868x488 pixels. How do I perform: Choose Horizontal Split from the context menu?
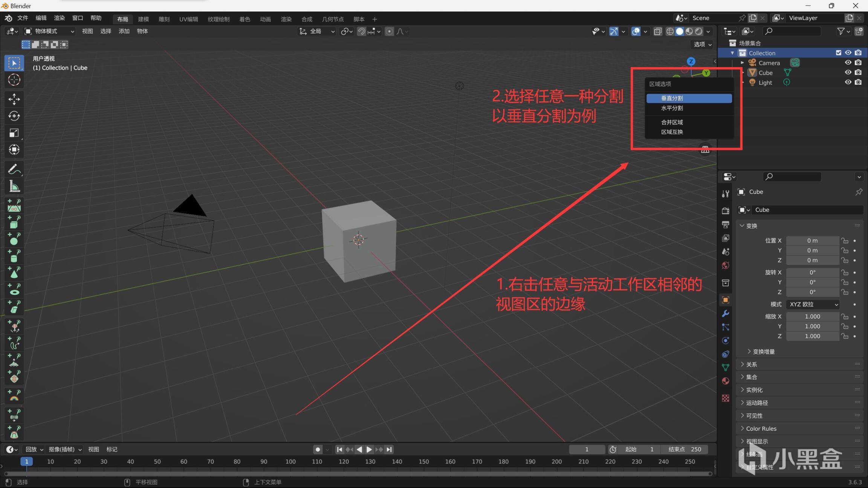[x=672, y=108]
